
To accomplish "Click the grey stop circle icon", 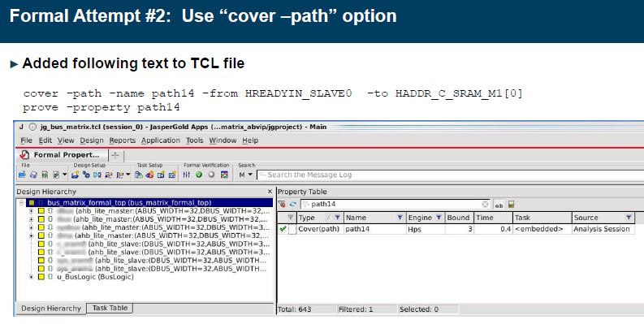I will tap(211, 175).
